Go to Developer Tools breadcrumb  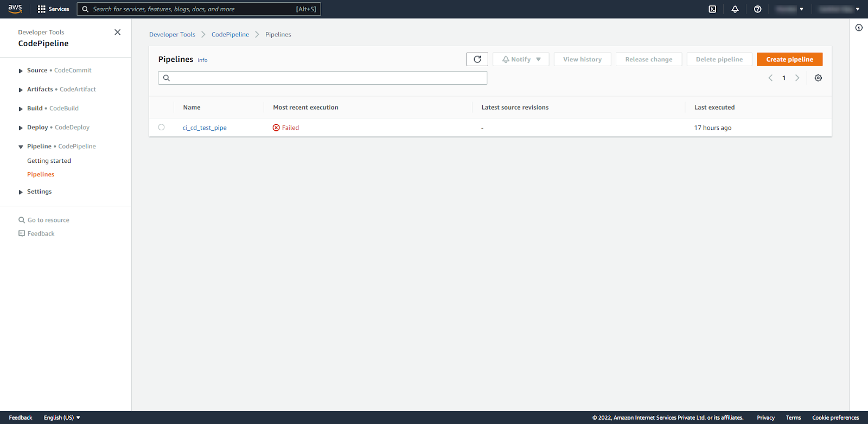coord(172,34)
